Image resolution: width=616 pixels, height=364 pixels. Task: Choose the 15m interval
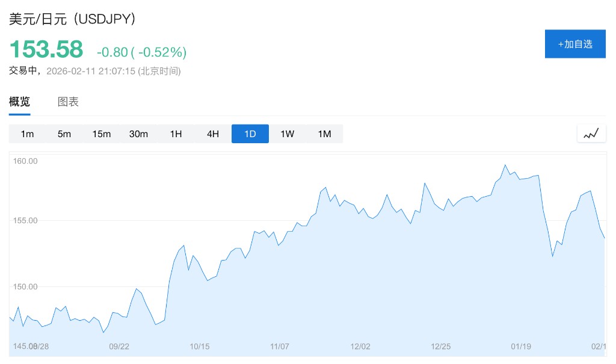[x=102, y=134]
